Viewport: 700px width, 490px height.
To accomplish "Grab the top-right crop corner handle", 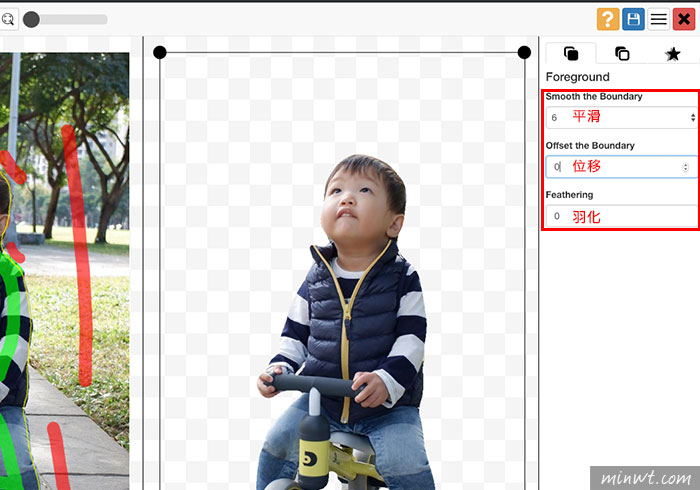I will [524, 52].
